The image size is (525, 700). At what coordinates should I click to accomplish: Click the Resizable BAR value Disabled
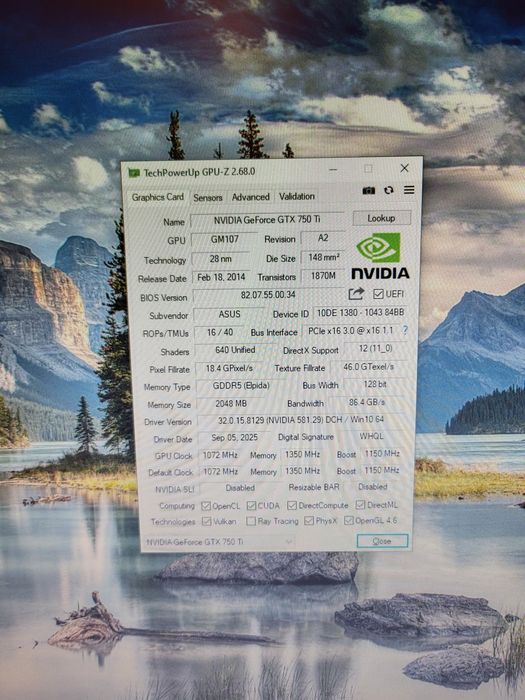point(373,487)
